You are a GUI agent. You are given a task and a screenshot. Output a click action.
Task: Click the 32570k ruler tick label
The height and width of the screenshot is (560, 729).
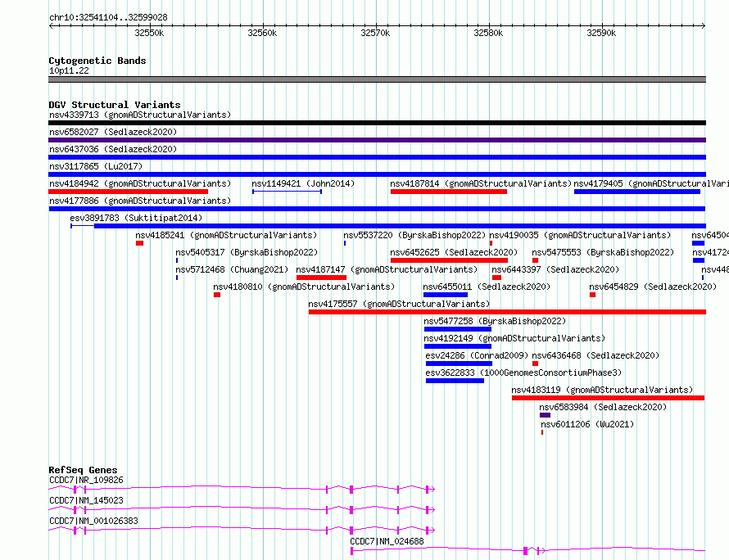pos(375,33)
